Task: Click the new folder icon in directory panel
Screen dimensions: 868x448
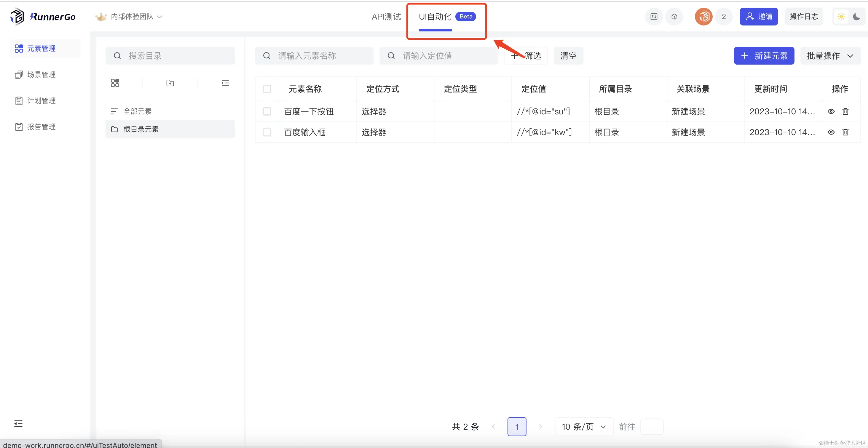Action: (170, 83)
